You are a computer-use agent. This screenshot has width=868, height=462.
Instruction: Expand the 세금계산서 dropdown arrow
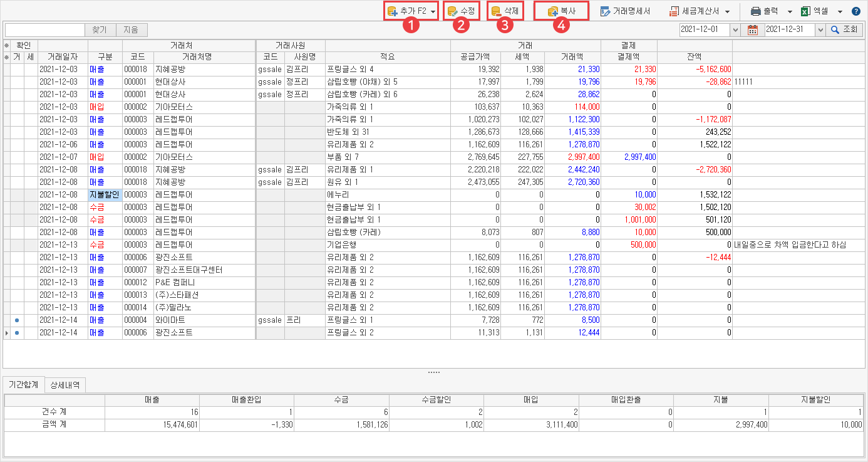click(x=727, y=11)
